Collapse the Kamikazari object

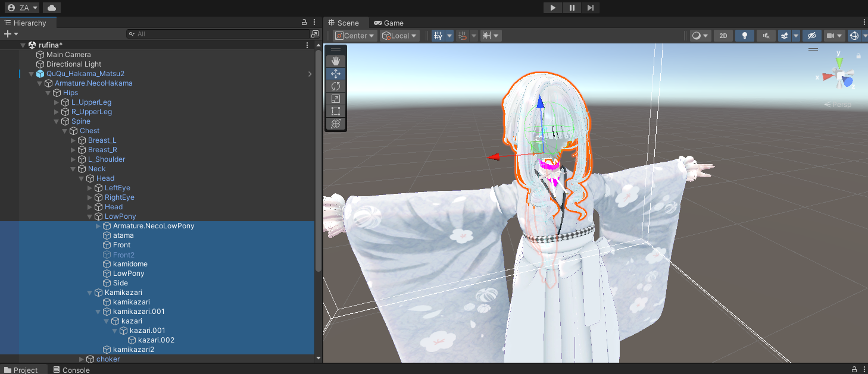point(90,293)
